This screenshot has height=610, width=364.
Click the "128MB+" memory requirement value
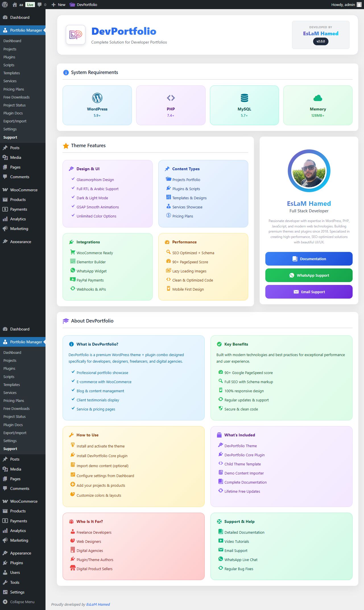(x=318, y=116)
